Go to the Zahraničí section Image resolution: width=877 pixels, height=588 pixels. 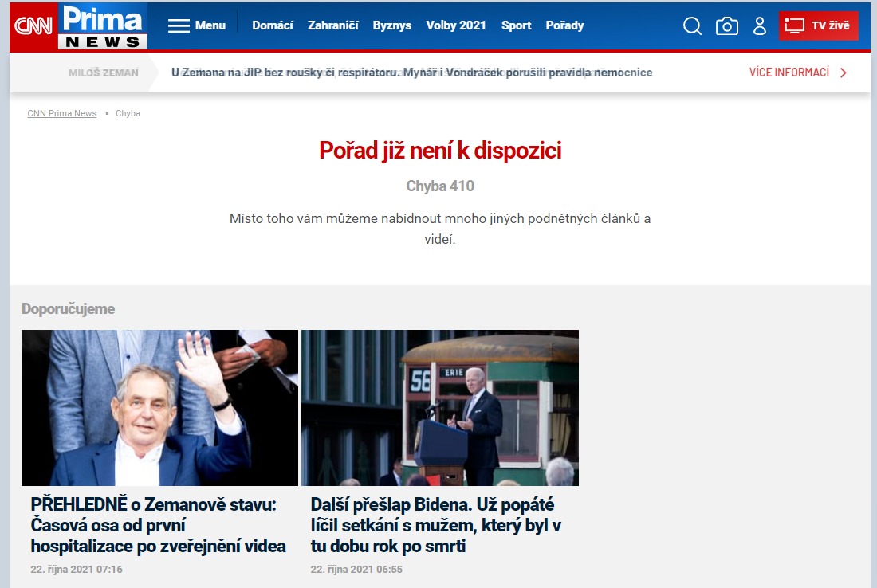tap(332, 25)
